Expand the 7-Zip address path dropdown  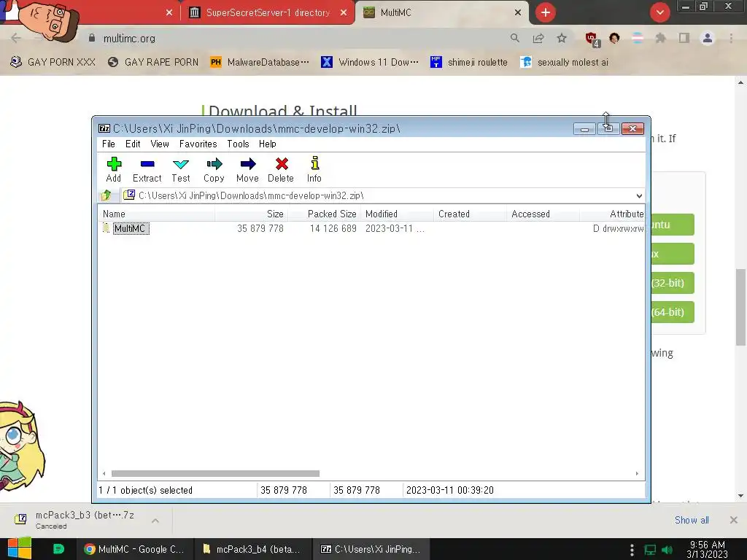click(x=639, y=195)
